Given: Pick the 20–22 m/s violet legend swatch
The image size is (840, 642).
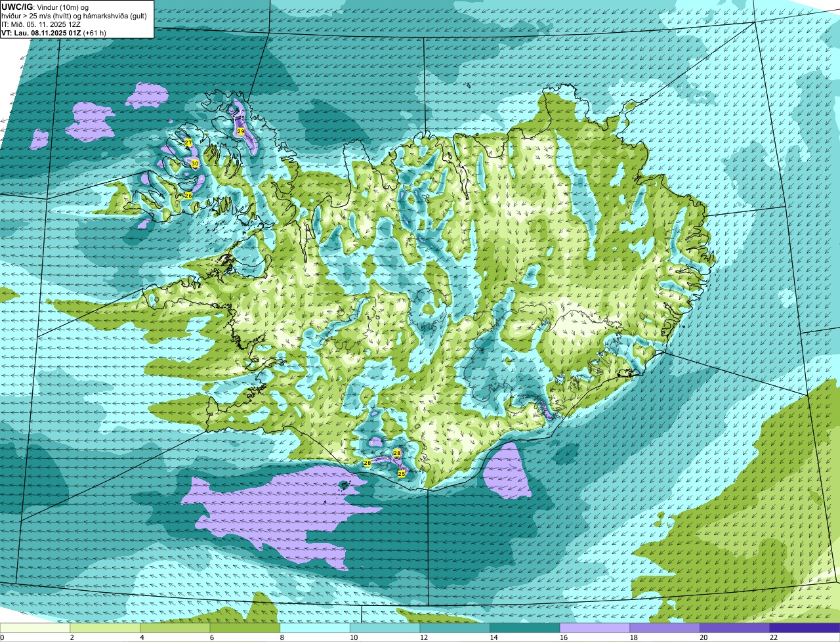Looking at the screenshot, I should click(734, 628).
